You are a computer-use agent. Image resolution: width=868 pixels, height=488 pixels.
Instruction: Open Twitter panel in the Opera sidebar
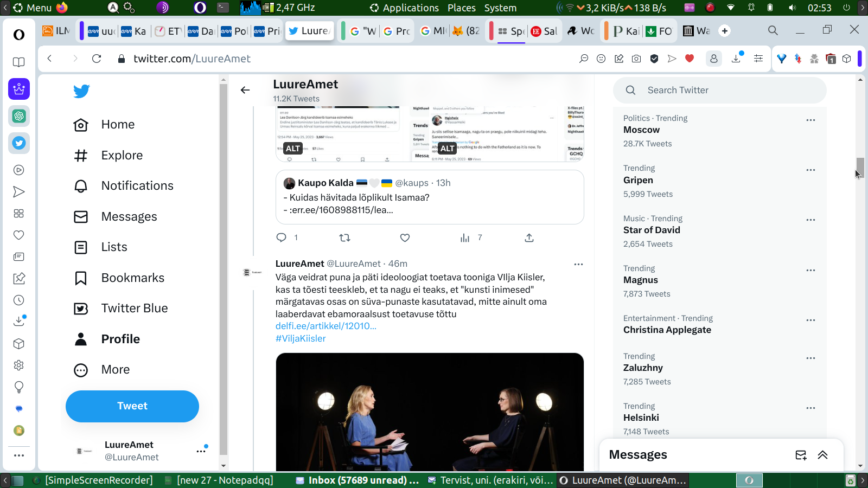click(x=19, y=143)
